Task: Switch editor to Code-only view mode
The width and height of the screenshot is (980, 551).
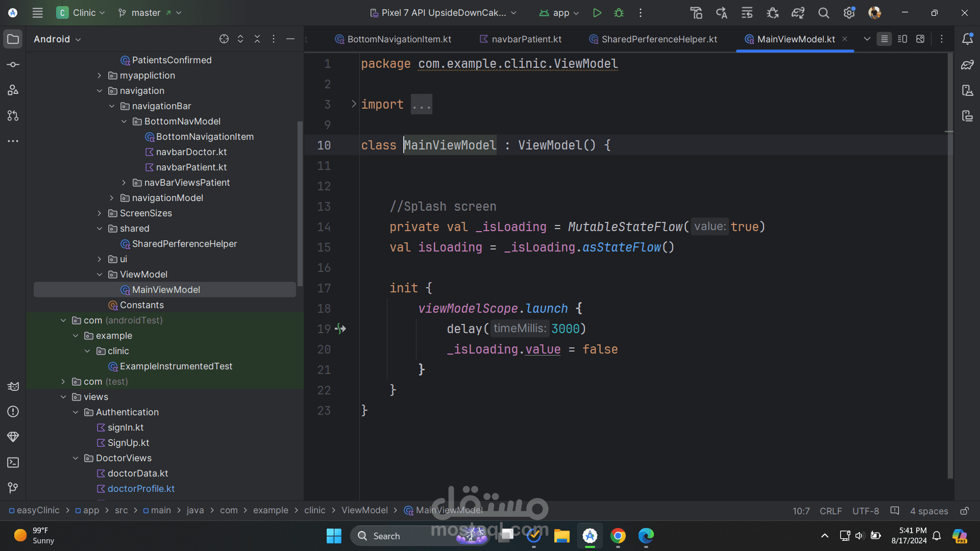Action: point(885,39)
